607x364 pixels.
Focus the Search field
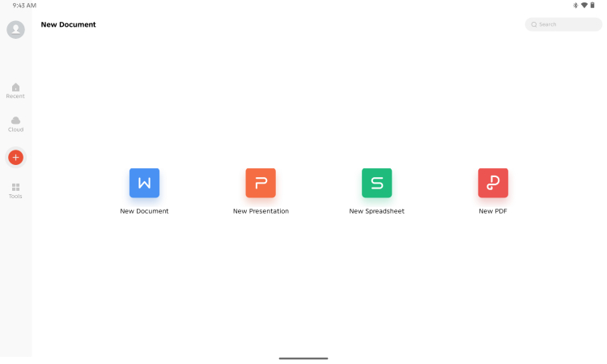click(x=563, y=24)
